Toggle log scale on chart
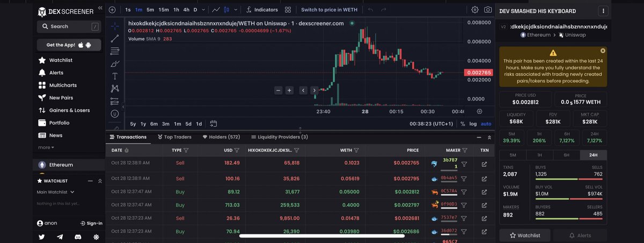 point(473,124)
